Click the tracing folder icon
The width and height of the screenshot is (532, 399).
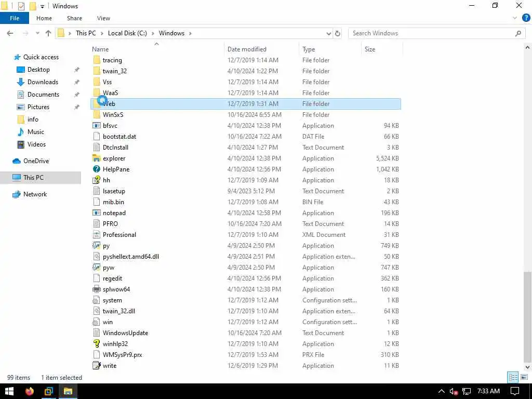97,60
